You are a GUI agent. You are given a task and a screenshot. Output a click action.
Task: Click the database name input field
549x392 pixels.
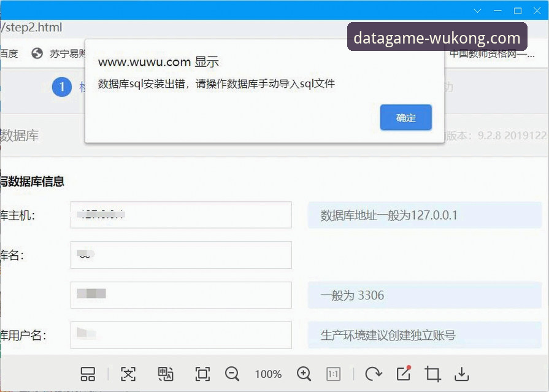point(181,255)
